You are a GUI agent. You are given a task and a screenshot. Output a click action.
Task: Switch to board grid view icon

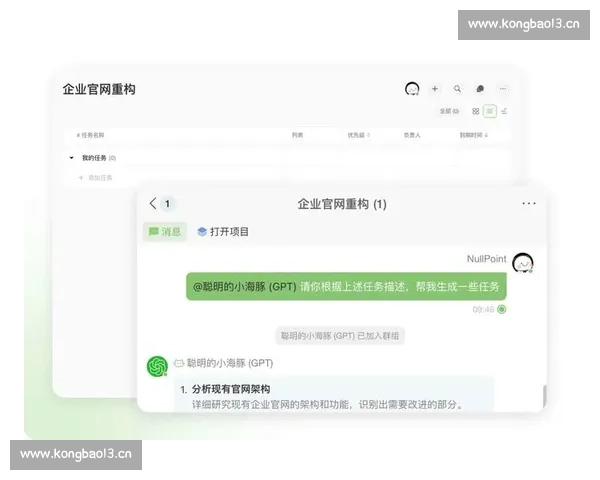point(476,111)
